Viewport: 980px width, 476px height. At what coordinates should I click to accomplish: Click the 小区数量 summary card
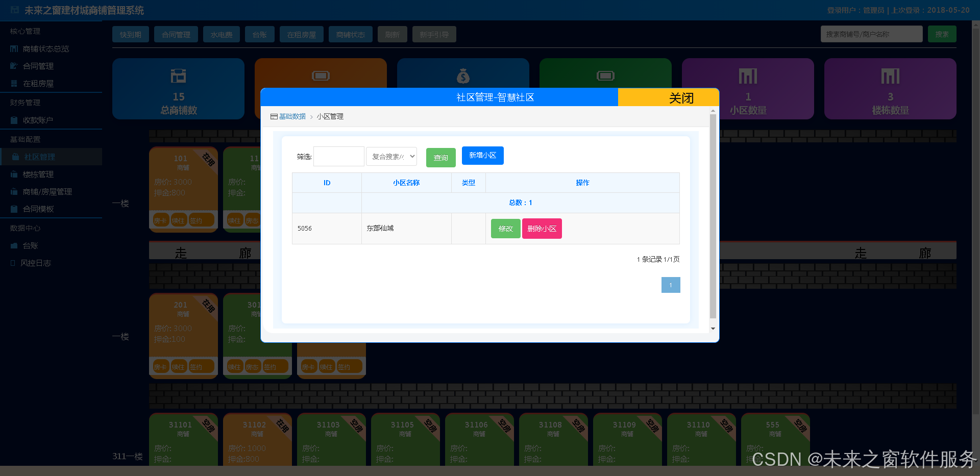(x=748, y=89)
